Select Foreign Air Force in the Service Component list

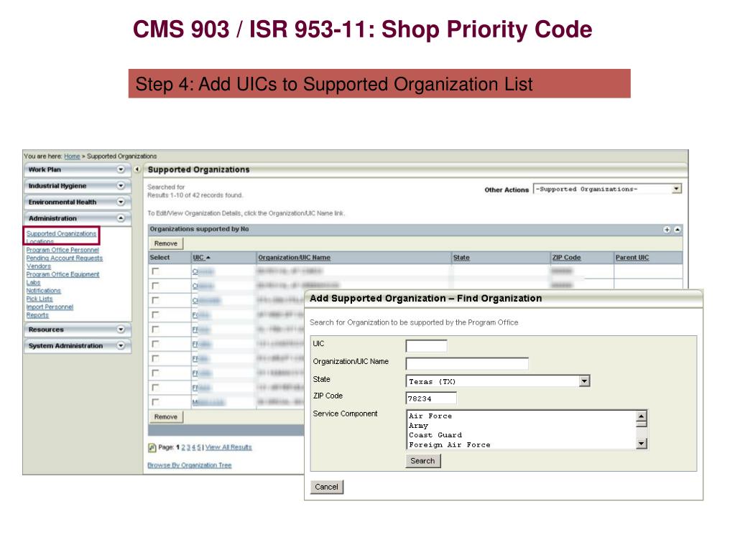click(450, 445)
